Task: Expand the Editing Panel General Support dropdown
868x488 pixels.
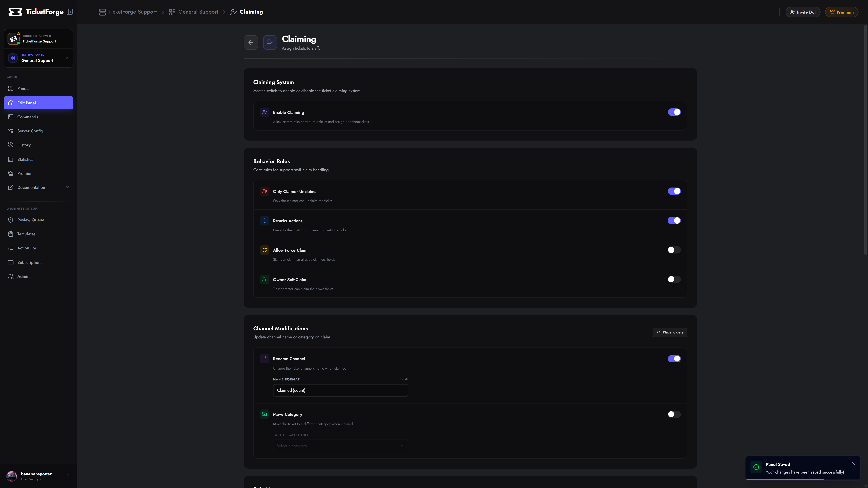Action: click(x=38, y=58)
